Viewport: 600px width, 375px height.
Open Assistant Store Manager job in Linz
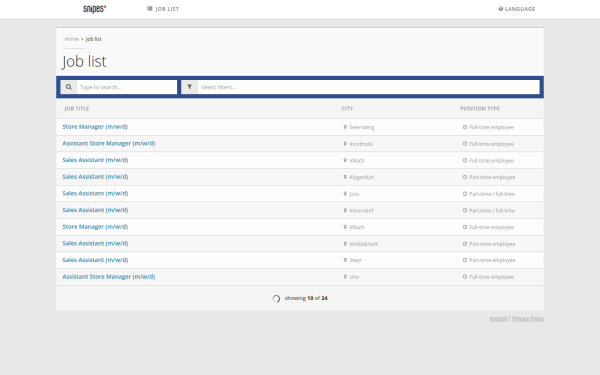pos(109,277)
